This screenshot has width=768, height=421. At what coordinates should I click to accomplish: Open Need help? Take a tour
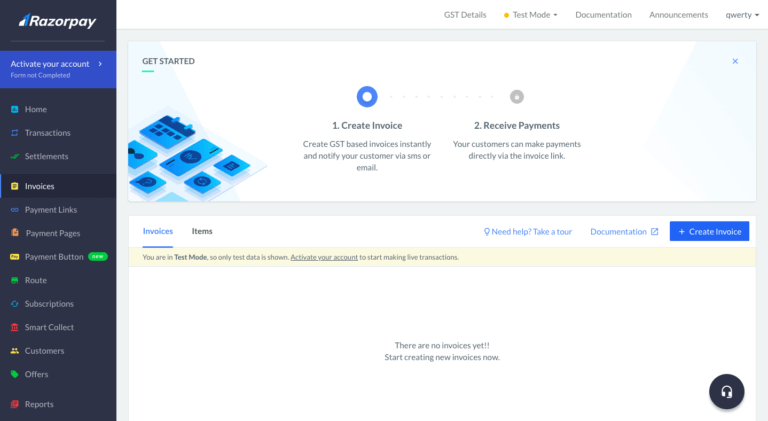(x=528, y=231)
